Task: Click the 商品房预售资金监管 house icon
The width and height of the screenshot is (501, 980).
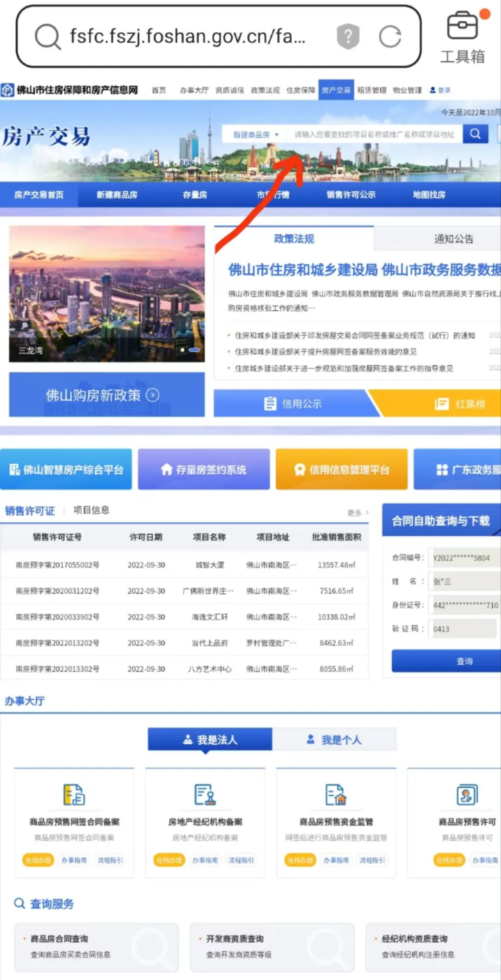Action: tap(336, 794)
